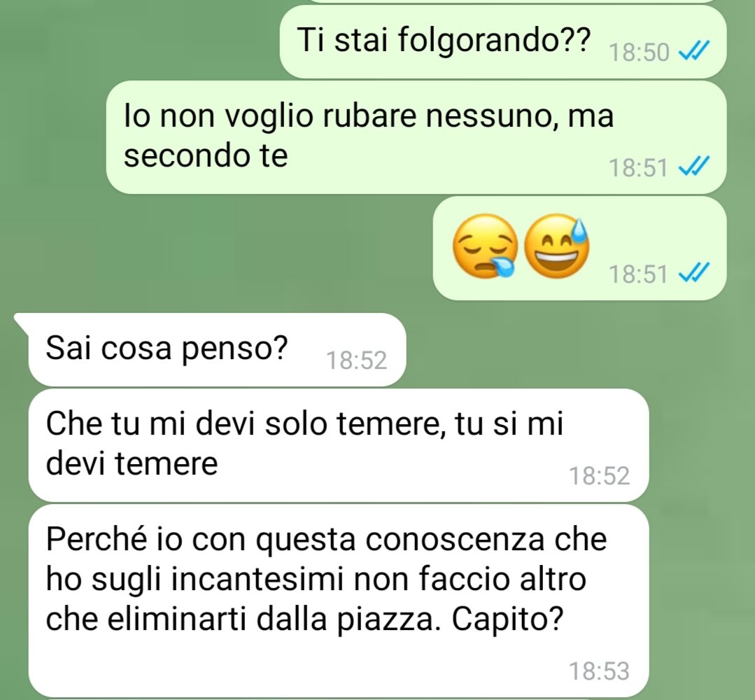Select the 'Sai cosa penso?' message
Viewport: 755px width, 700px height.
(217, 349)
